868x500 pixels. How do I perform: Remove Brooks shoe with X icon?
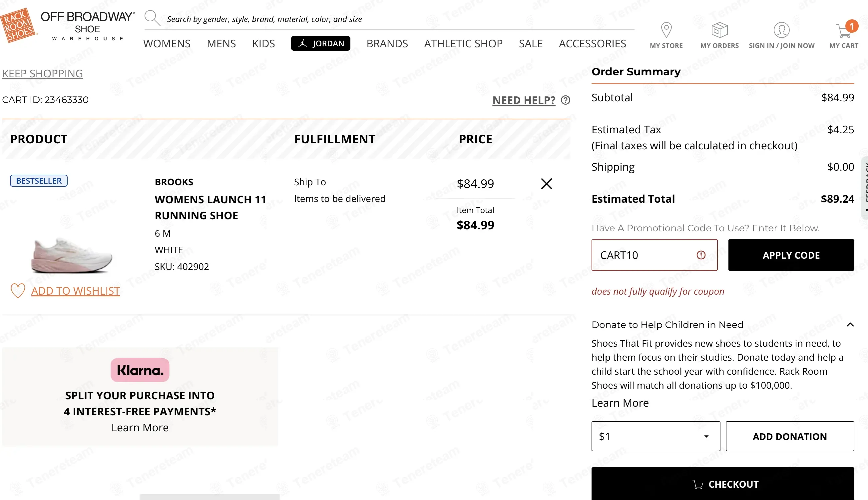546,183
